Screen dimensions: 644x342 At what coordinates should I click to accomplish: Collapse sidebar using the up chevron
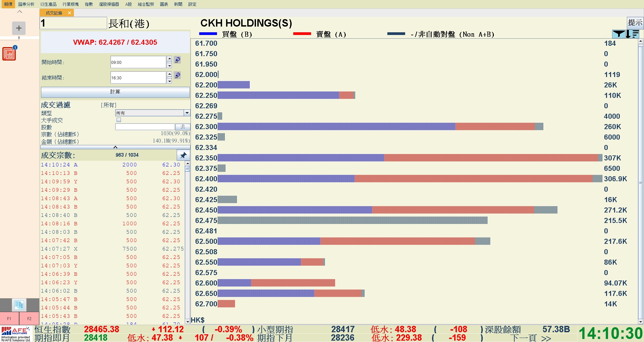coord(19,12)
